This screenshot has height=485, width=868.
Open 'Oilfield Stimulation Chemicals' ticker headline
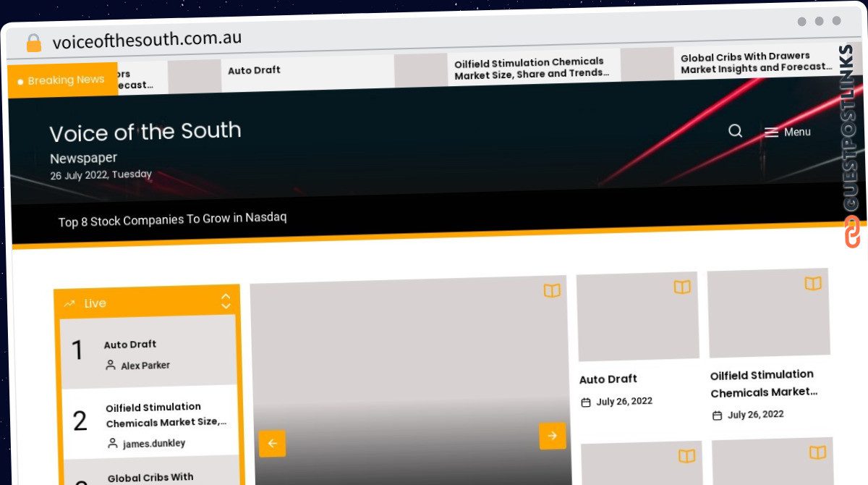[x=532, y=68]
